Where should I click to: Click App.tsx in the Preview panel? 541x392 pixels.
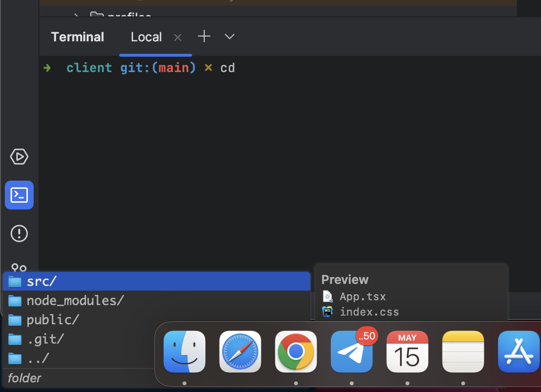(x=363, y=296)
